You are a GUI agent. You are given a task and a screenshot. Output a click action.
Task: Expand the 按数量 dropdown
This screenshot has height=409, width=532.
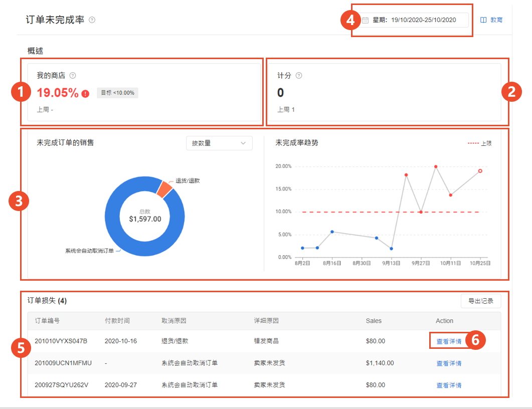[219, 143]
